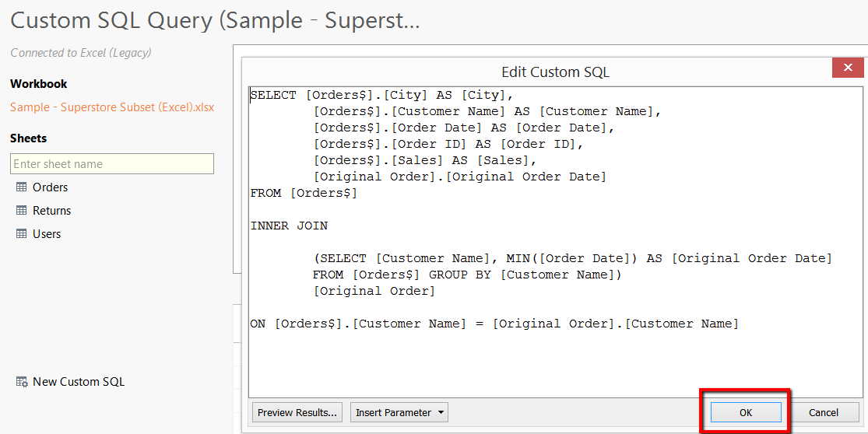Image resolution: width=868 pixels, height=434 pixels.
Task: Click the [Original Order].[Original Order Date] line
Action: 459,177
